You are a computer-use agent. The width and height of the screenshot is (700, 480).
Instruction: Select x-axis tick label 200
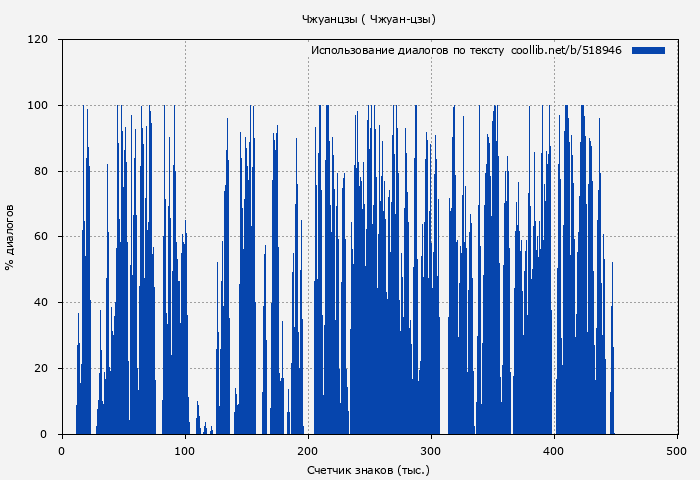(308, 450)
